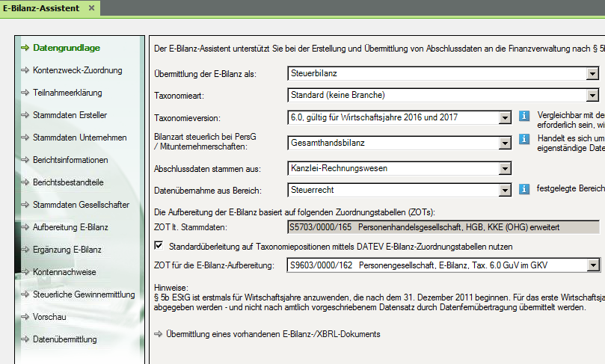Click the arrow icon beside Vorschau
The image size is (605, 364).
pyautogui.click(x=25, y=317)
